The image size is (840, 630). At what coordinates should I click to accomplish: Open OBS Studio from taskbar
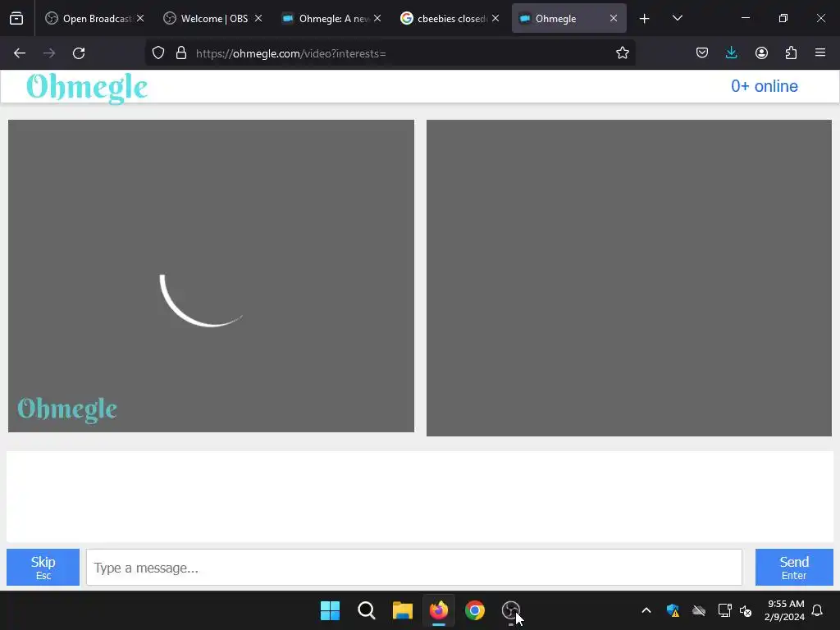pyautogui.click(x=510, y=610)
